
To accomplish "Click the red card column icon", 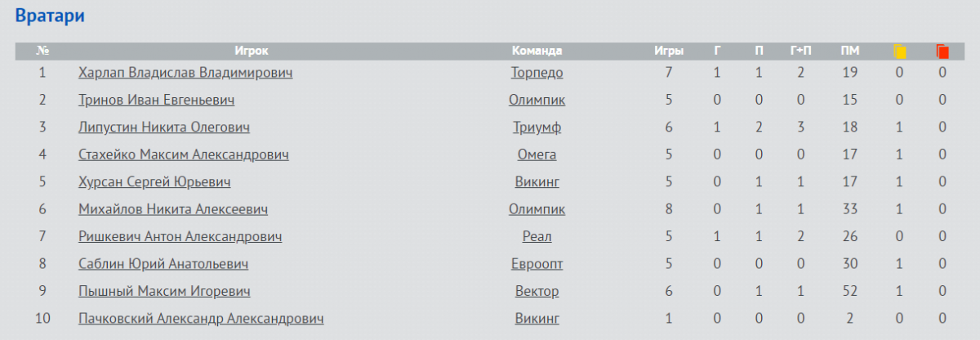I will [942, 51].
